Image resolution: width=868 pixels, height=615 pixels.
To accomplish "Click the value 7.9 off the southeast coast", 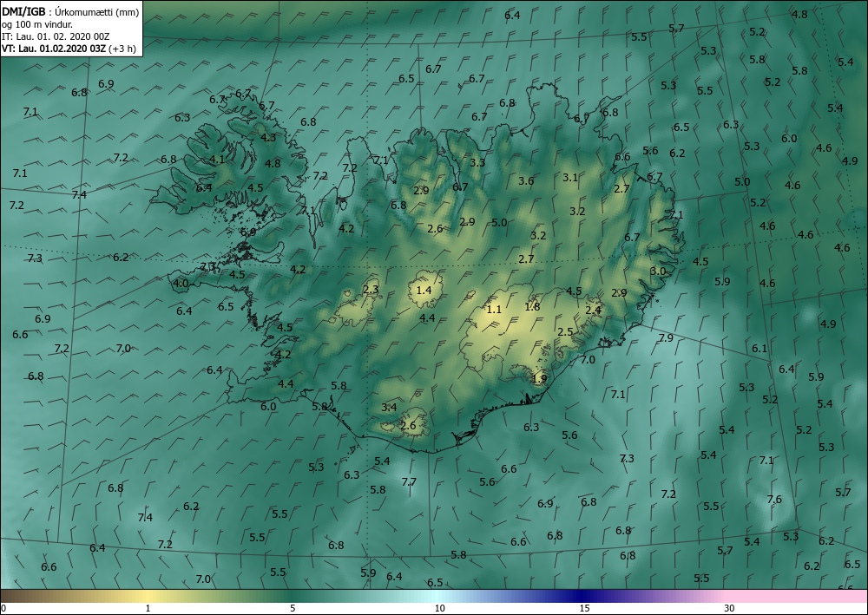I will pos(666,337).
